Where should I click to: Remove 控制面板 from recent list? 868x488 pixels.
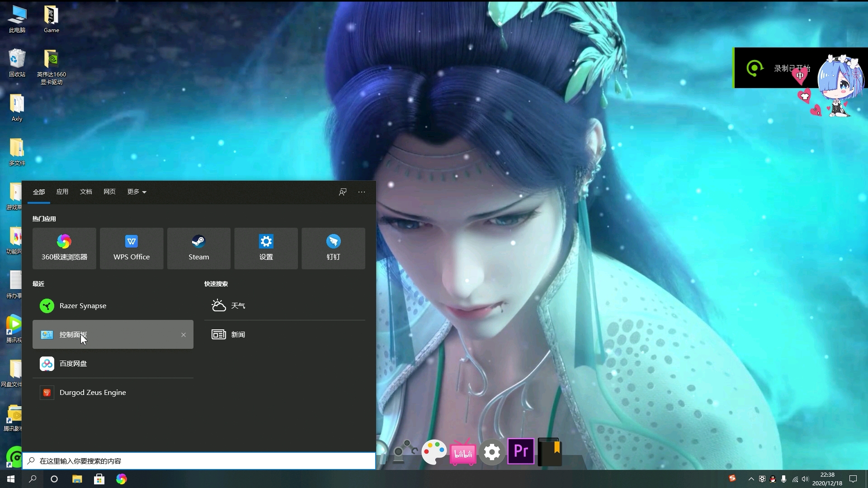pyautogui.click(x=184, y=334)
